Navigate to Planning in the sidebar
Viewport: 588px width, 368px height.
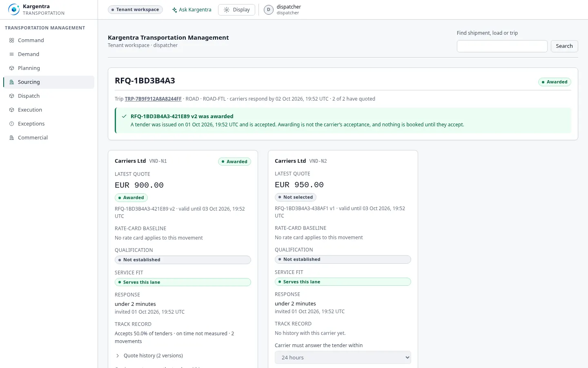pos(49,68)
